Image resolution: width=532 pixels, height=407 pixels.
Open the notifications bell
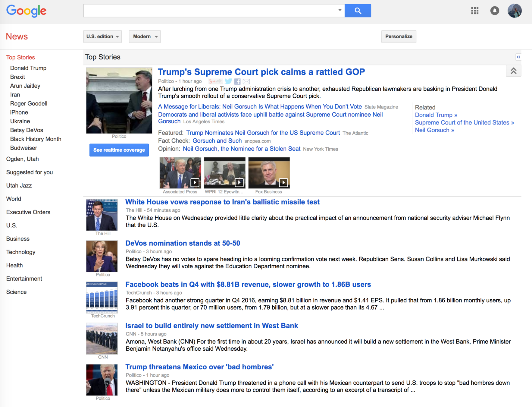[x=494, y=11]
